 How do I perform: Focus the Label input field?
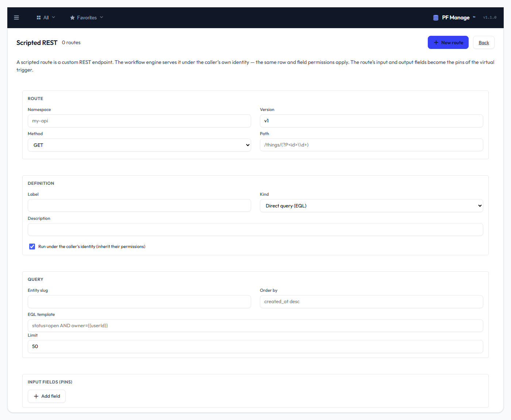point(139,206)
